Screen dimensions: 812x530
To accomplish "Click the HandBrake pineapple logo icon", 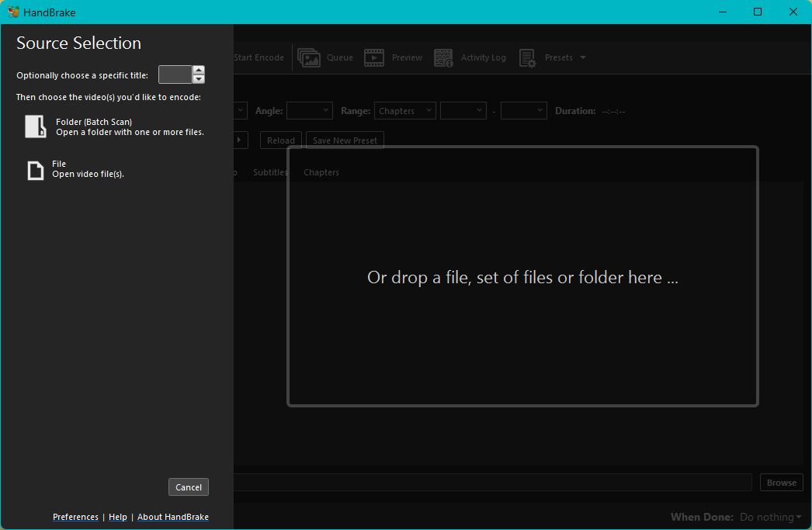I will click(x=13, y=12).
